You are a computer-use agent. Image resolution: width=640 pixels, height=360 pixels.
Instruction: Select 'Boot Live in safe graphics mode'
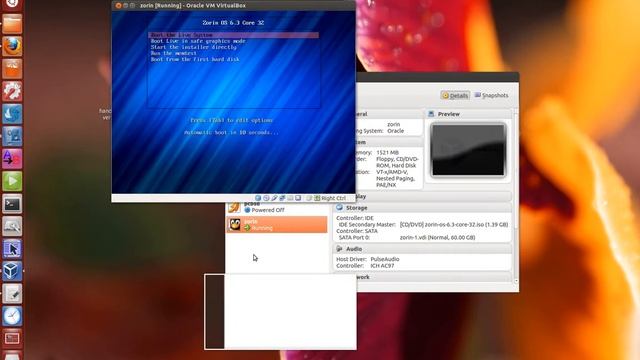198,41
